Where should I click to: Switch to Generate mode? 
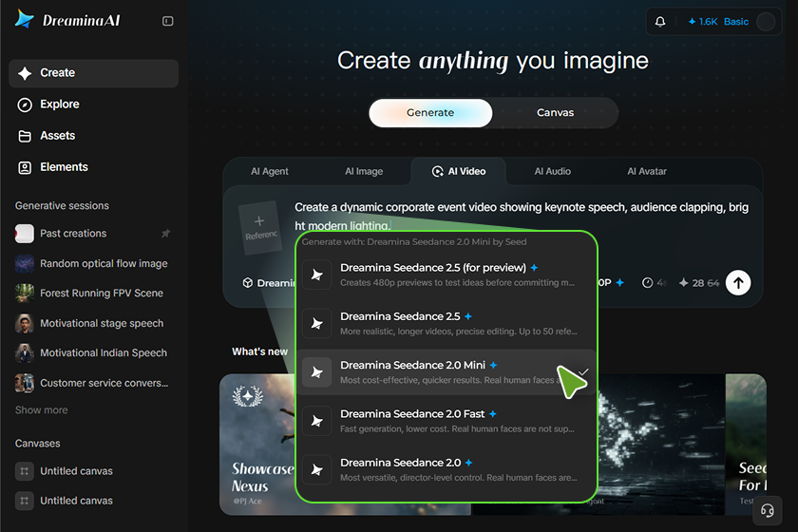click(430, 112)
